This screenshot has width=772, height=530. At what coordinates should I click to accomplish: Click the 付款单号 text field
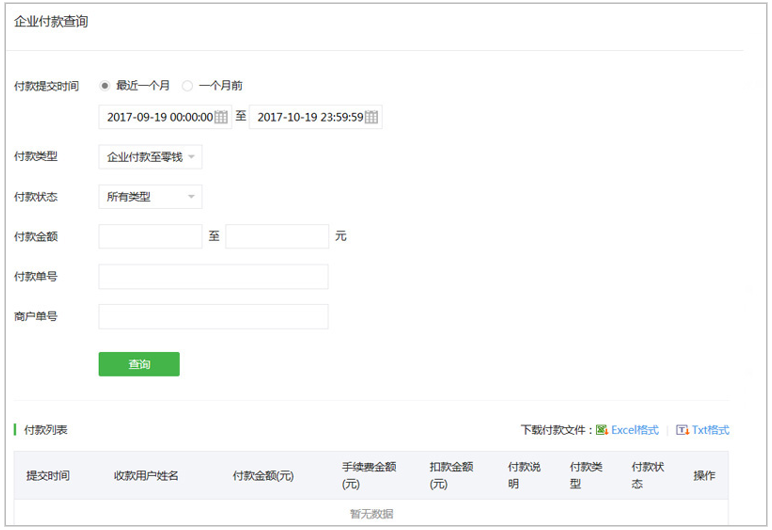point(213,277)
